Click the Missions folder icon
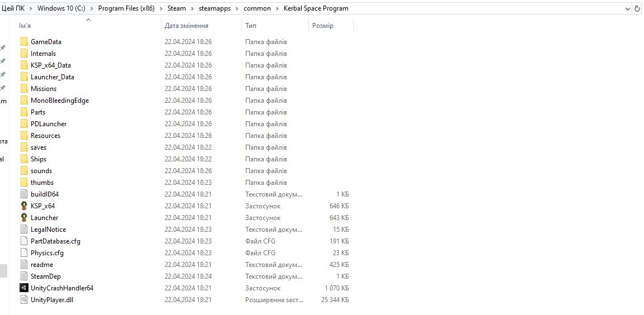 [x=24, y=89]
